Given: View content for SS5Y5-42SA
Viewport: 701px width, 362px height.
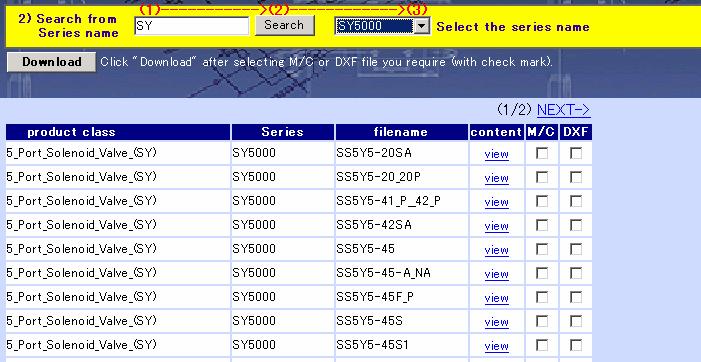Looking at the screenshot, I should 496,226.
